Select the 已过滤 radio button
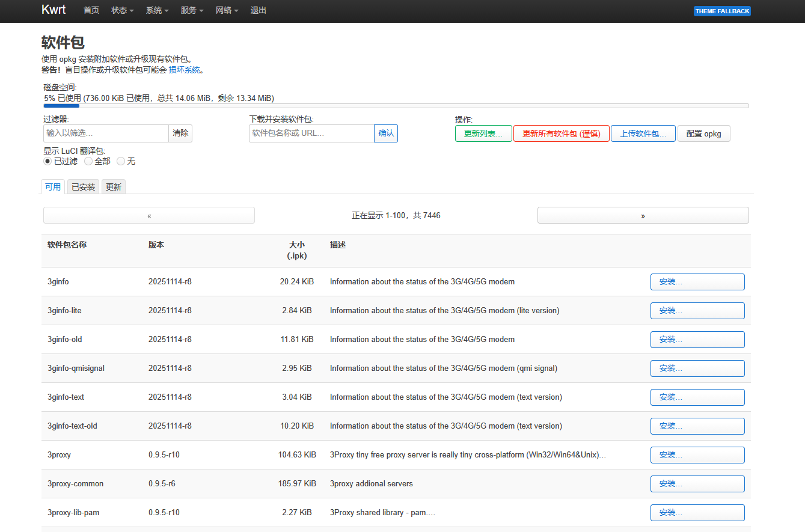805x532 pixels. click(x=47, y=161)
